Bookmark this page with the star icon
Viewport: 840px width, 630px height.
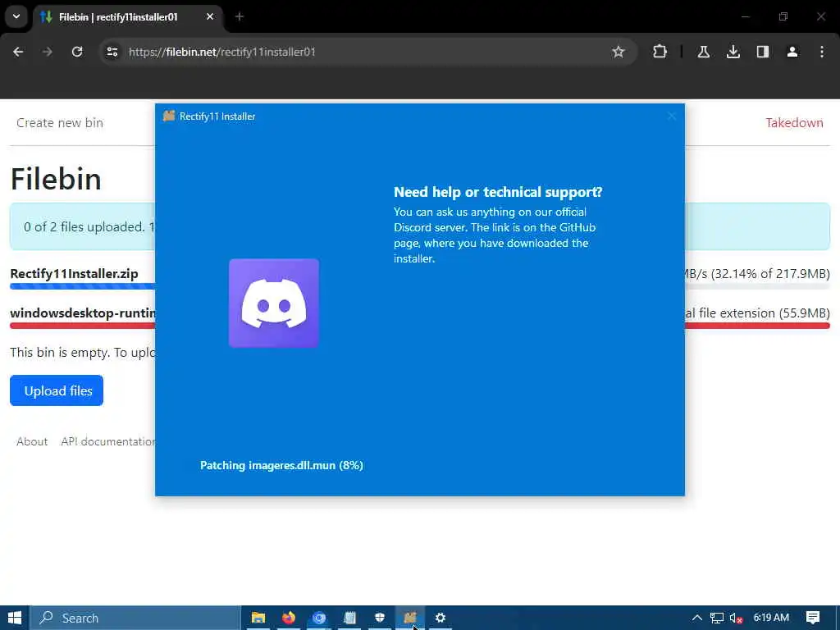(619, 52)
